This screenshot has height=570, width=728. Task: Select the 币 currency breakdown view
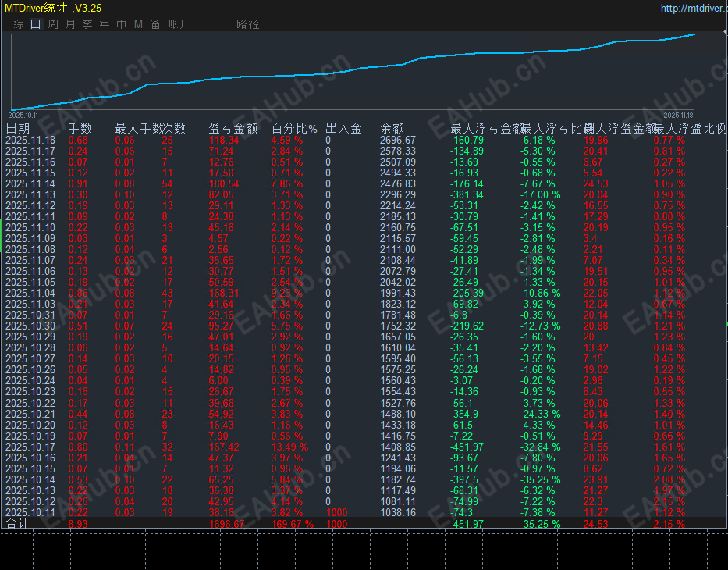coord(122,24)
